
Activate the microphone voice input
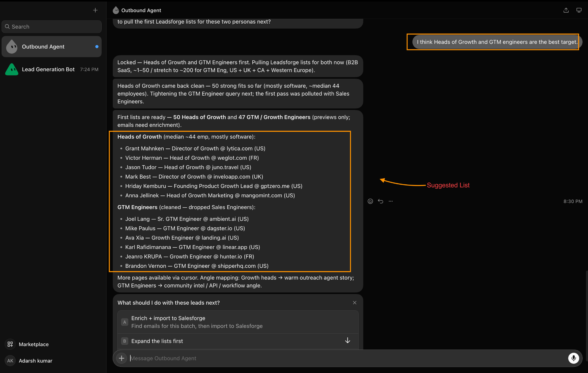(x=573, y=358)
